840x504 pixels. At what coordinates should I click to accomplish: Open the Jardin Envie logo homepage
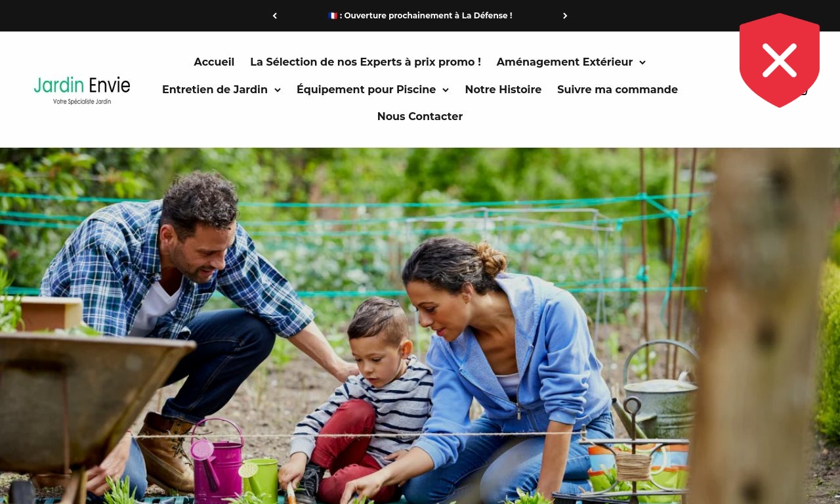82,90
